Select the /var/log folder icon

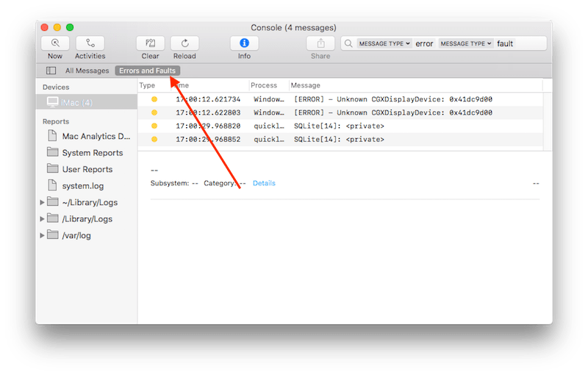pyautogui.click(x=52, y=235)
